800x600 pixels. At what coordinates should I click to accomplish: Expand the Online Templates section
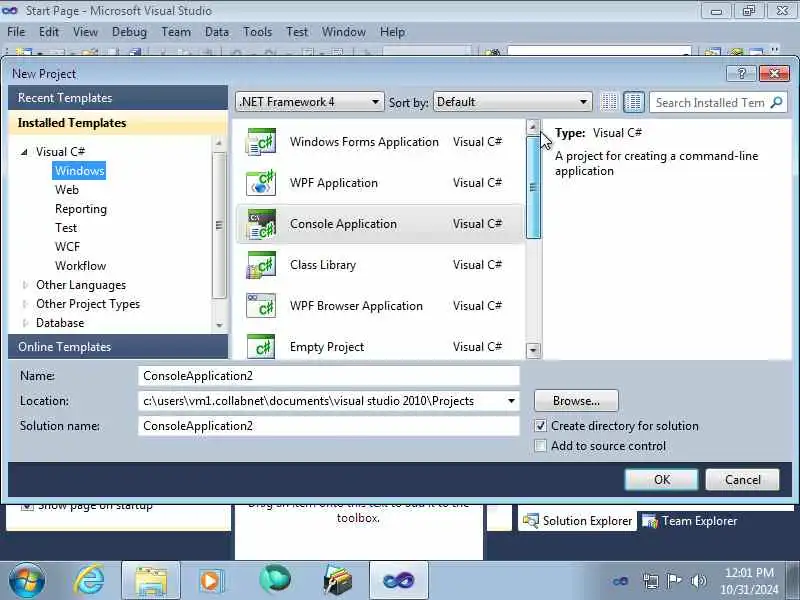tap(118, 346)
